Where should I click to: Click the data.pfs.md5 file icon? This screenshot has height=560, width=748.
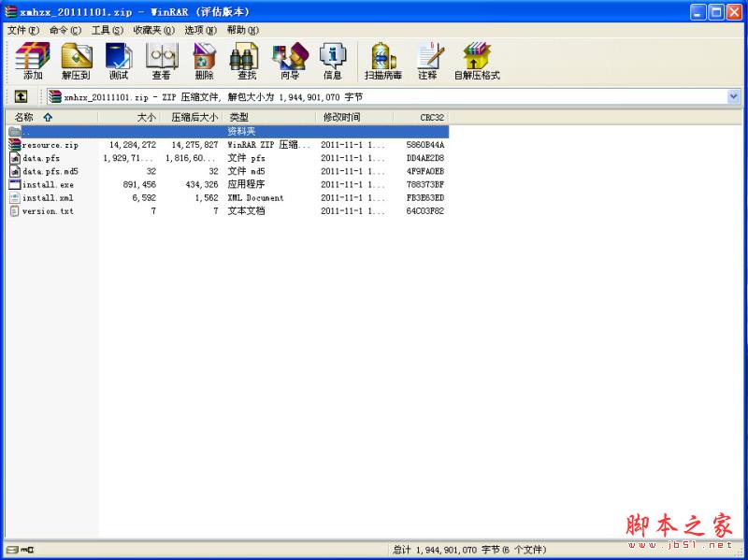pos(15,171)
